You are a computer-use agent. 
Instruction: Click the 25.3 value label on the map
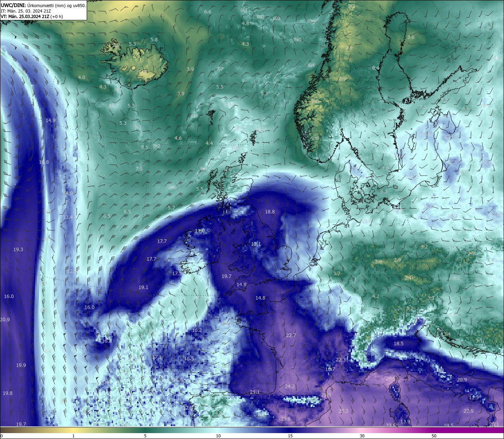click(343, 411)
